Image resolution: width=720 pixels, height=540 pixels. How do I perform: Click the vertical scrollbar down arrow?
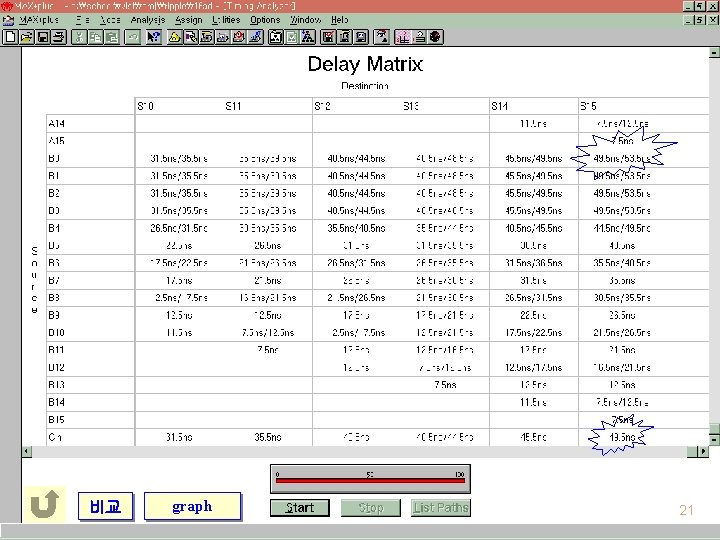click(714, 439)
